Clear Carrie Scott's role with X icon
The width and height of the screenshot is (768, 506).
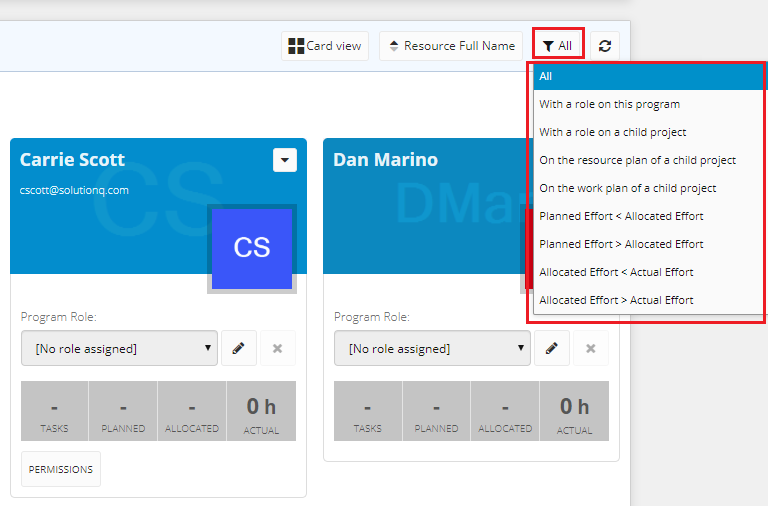pyautogui.click(x=278, y=348)
